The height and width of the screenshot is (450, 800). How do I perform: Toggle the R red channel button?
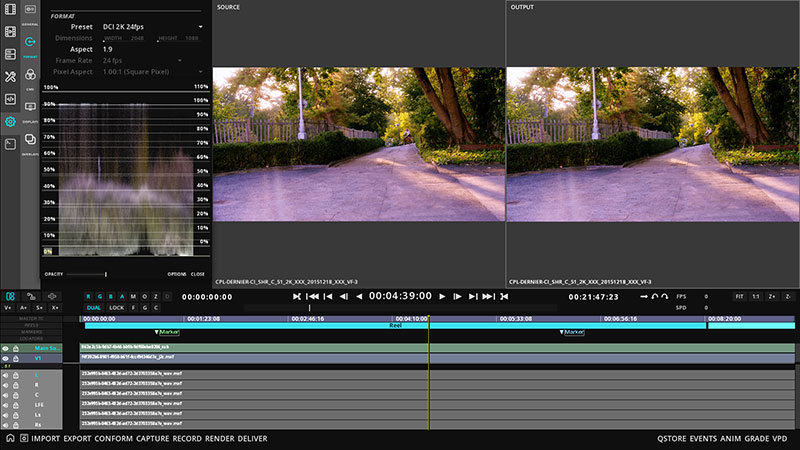click(88, 296)
